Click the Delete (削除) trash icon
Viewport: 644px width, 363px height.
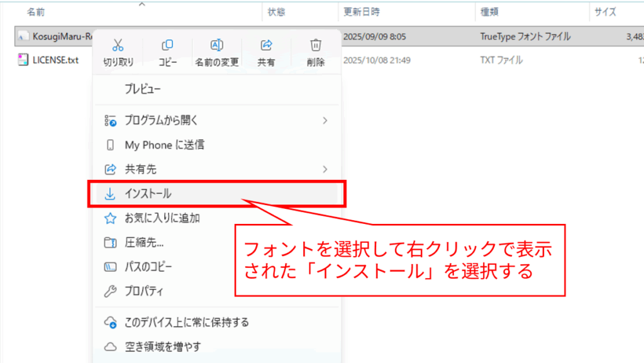[316, 45]
